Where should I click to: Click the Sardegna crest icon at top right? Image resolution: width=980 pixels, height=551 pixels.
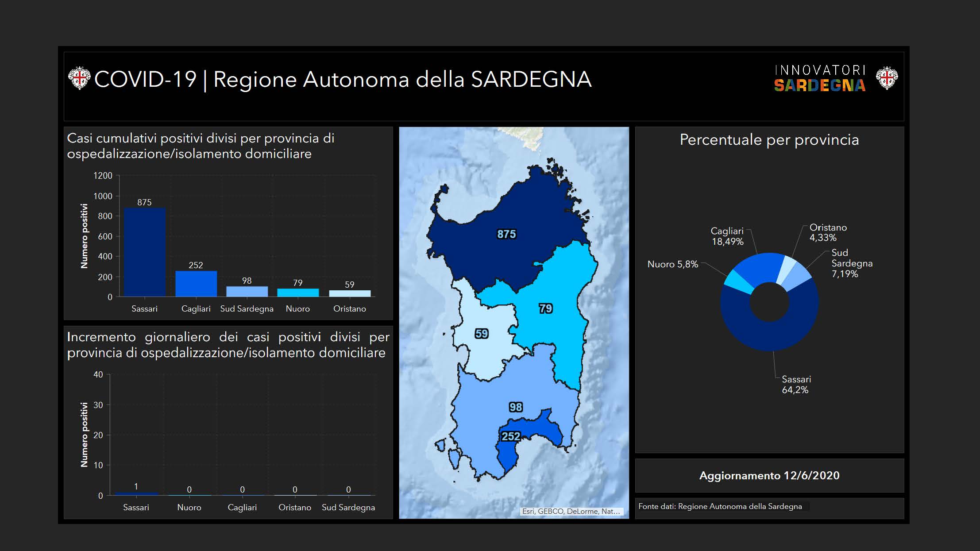click(887, 78)
